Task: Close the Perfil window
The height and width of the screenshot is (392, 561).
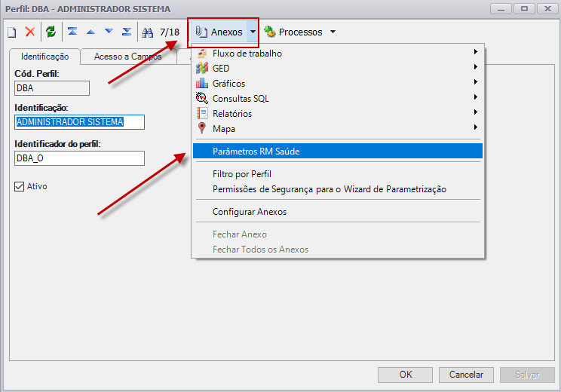Action: (x=547, y=8)
